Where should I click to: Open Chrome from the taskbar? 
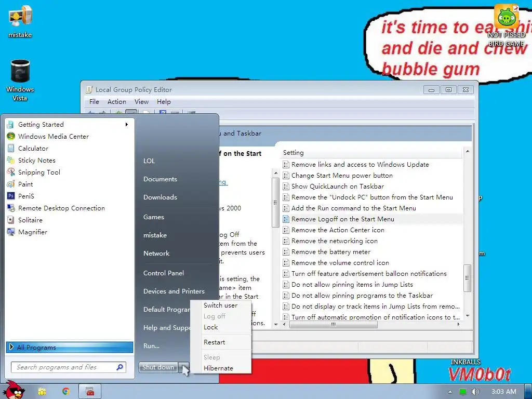click(x=66, y=392)
